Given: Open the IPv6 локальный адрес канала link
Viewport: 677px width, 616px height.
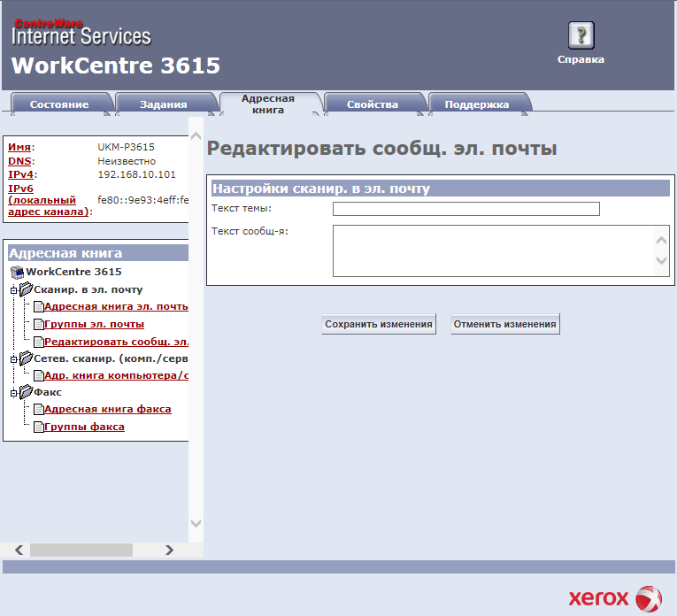Looking at the screenshot, I should pyautogui.click(x=48, y=200).
